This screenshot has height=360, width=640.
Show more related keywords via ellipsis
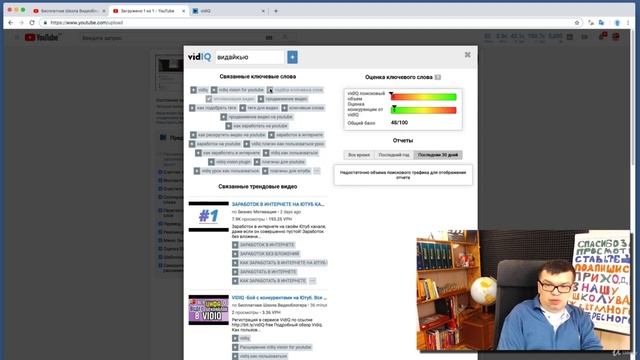coord(317,171)
